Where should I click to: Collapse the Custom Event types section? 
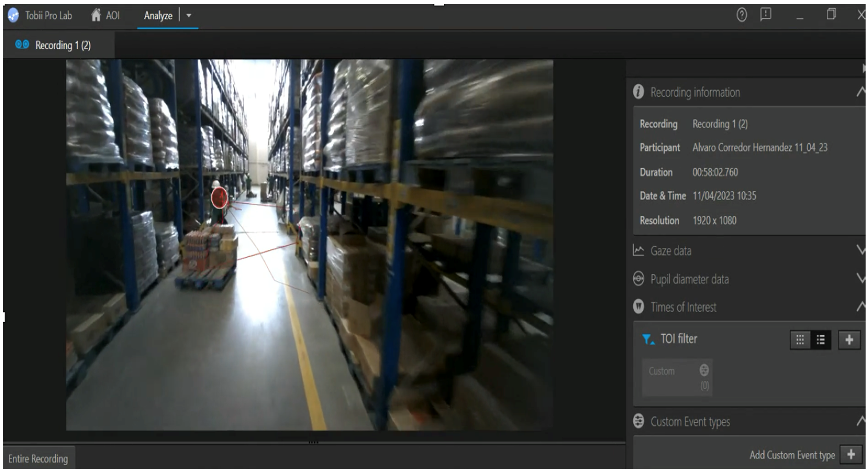[x=861, y=421]
